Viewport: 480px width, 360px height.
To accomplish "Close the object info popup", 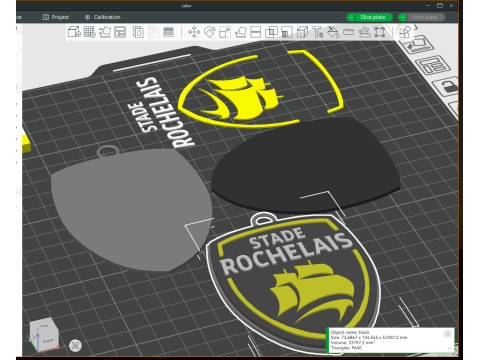I will pos(447,334).
